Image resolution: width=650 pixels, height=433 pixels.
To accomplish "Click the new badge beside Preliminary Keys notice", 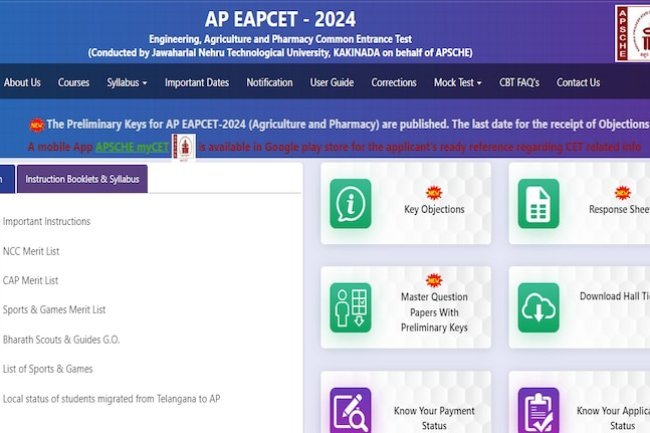I will click(36, 125).
